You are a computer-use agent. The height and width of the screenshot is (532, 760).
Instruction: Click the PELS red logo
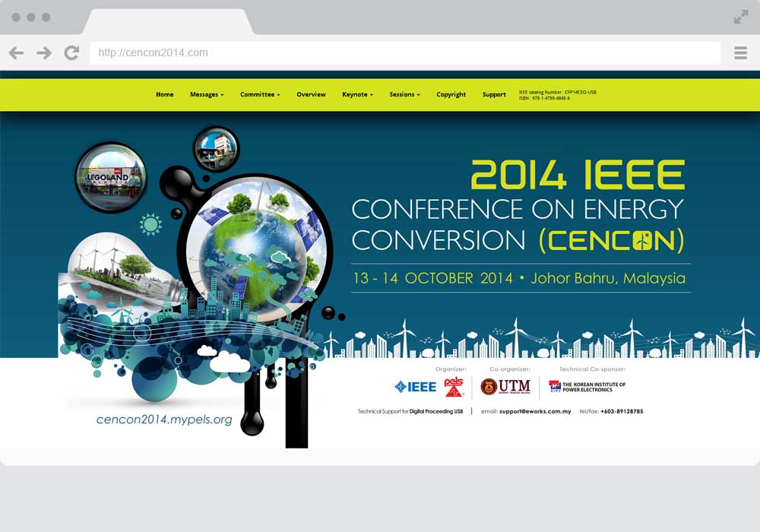(454, 387)
